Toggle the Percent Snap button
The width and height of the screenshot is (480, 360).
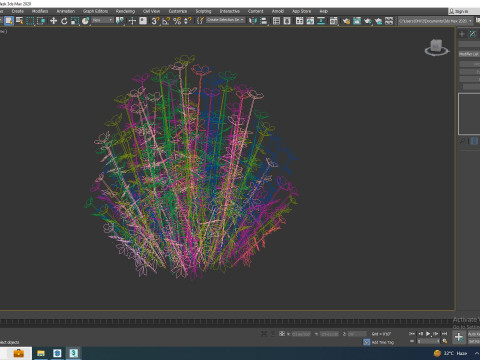[x=177, y=21]
